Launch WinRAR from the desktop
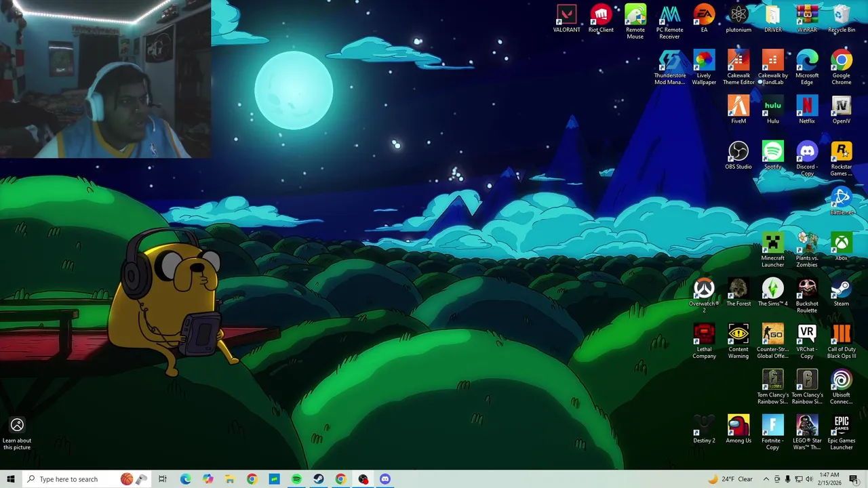 click(807, 19)
